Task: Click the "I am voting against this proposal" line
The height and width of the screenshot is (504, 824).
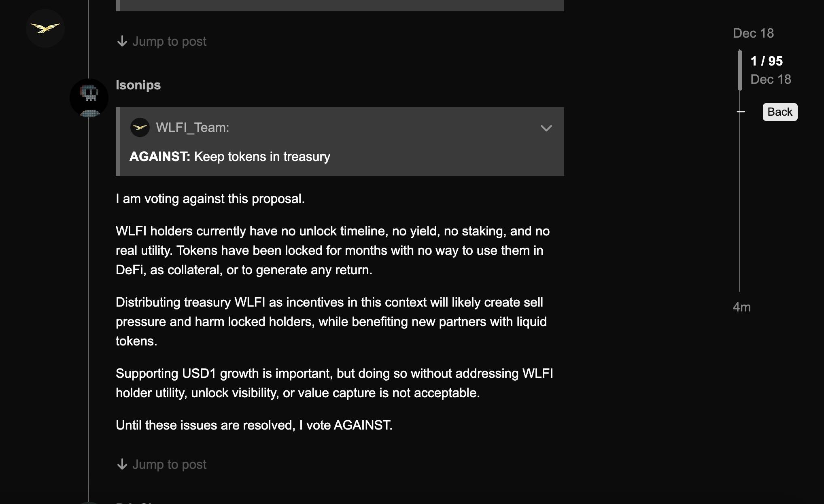Action: (210, 199)
